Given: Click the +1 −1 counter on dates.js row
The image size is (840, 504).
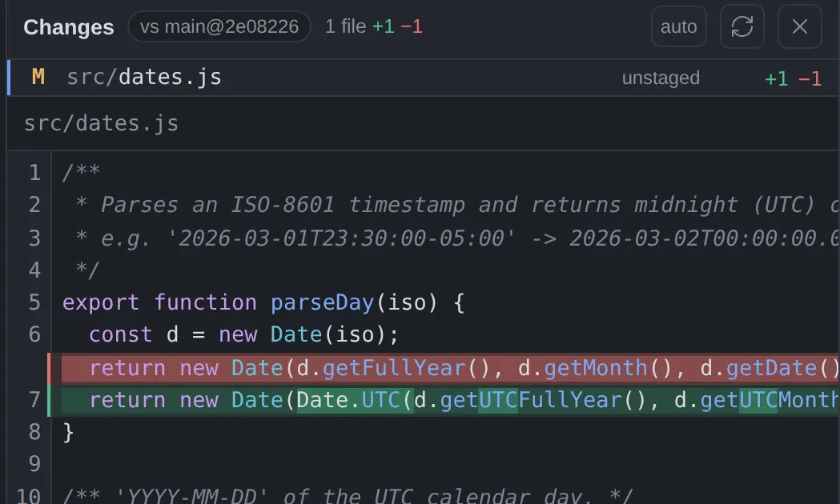Looking at the screenshot, I should click(x=793, y=78).
